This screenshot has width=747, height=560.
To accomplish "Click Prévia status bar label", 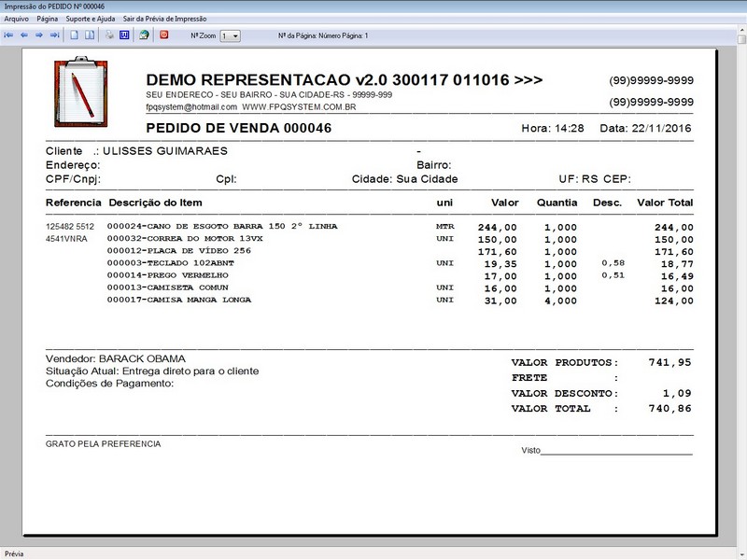I will point(14,553).
